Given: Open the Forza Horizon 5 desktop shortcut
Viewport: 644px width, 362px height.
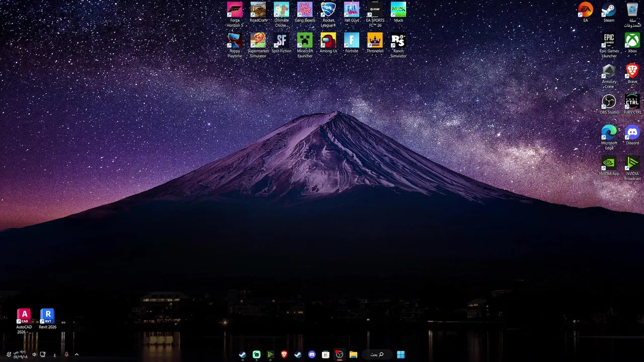Looking at the screenshot, I should 234,15.
